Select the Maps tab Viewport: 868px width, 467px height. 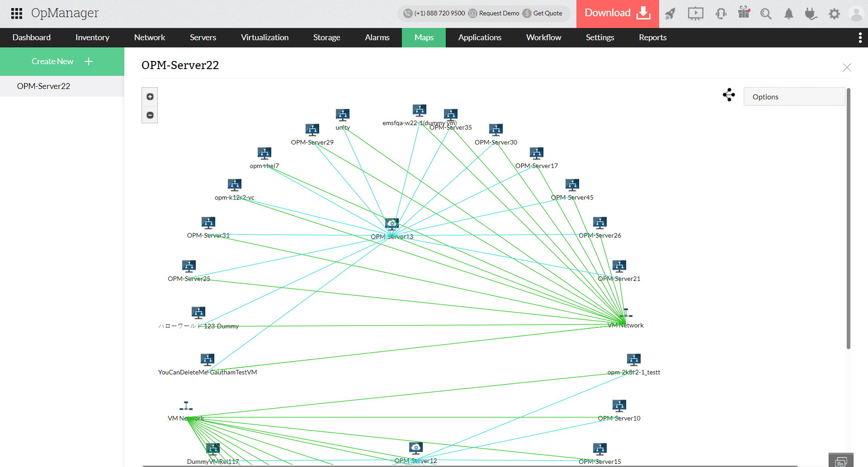[424, 37]
